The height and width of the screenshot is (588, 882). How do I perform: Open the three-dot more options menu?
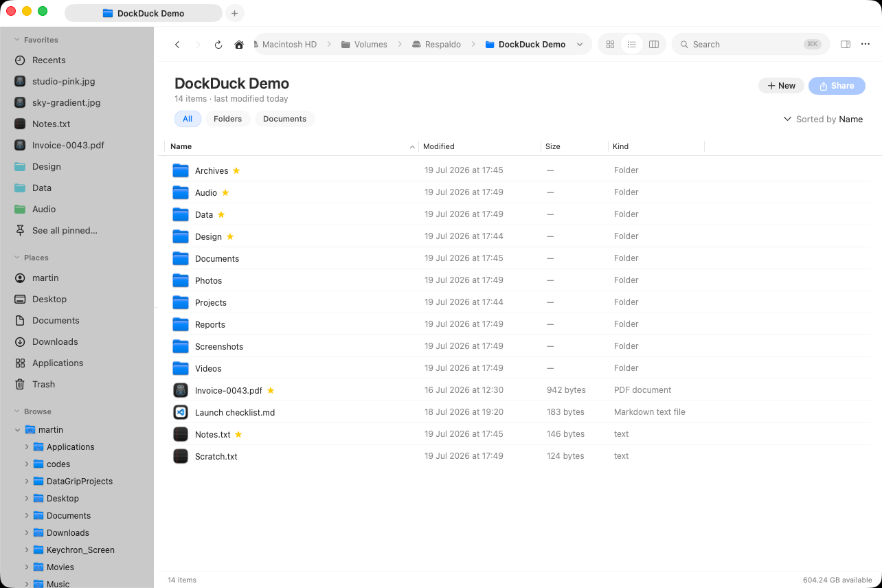(866, 45)
